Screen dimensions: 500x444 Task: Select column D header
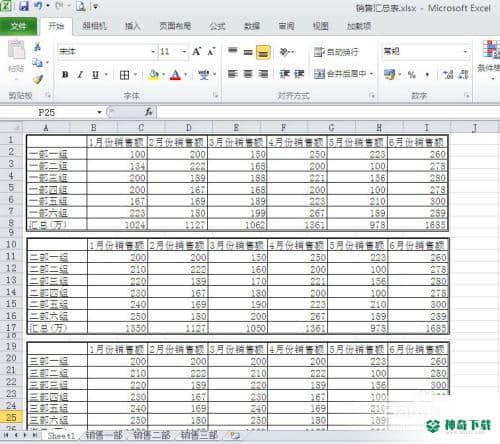[189, 127]
